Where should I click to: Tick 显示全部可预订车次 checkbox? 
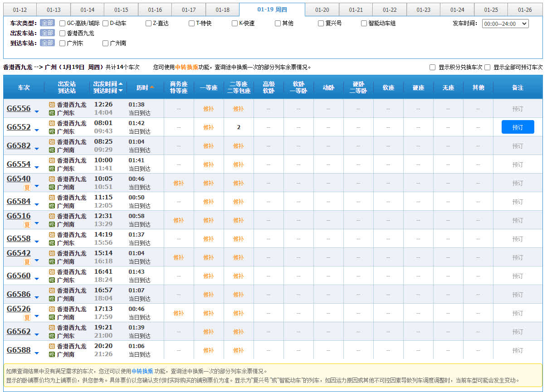487,67
